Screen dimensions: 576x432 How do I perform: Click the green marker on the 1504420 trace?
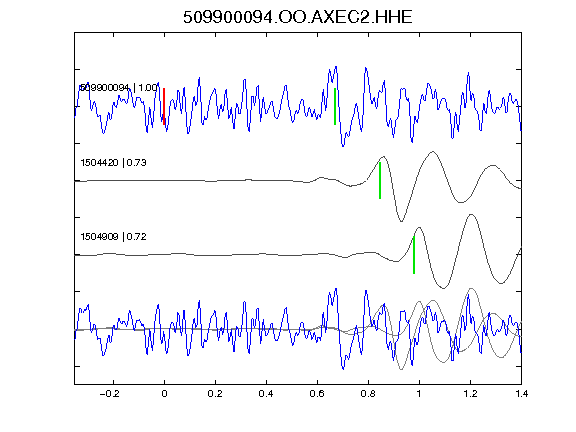point(380,180)
